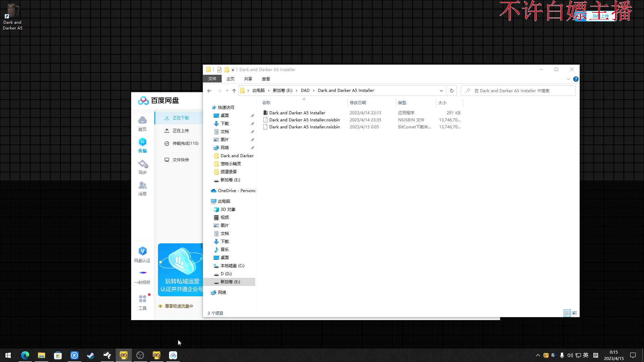This screenshot has height=362, width=644.
Task: Open the 工具 tools panel
Action: click(x=143, y=302)
